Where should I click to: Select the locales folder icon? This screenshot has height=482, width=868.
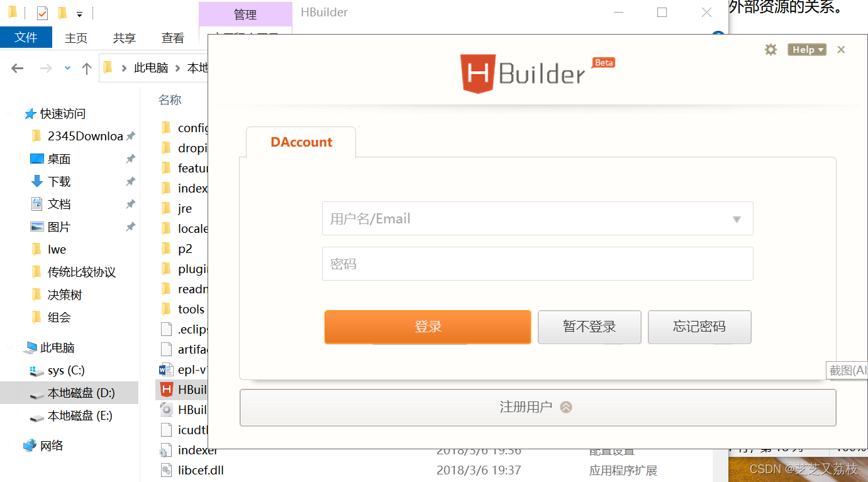(x=166, y=228)
